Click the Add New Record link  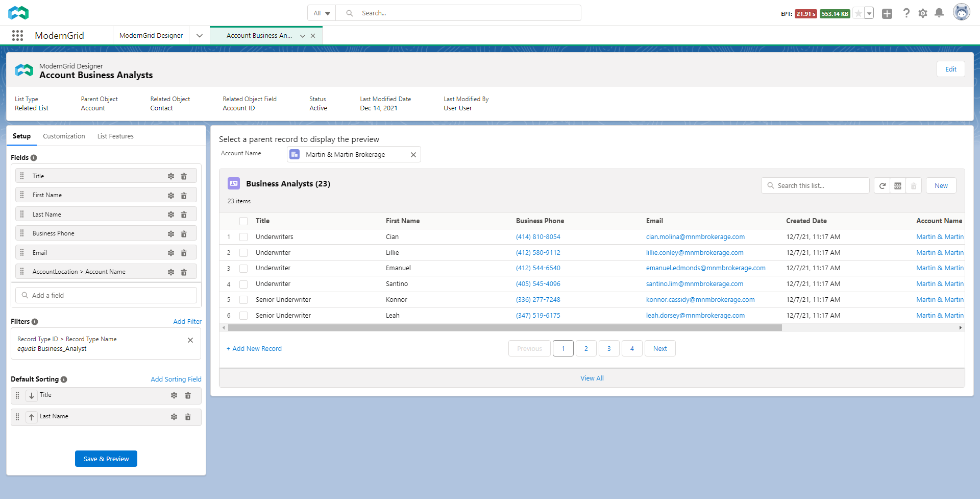pyautogui.click(x=254, y=349)
